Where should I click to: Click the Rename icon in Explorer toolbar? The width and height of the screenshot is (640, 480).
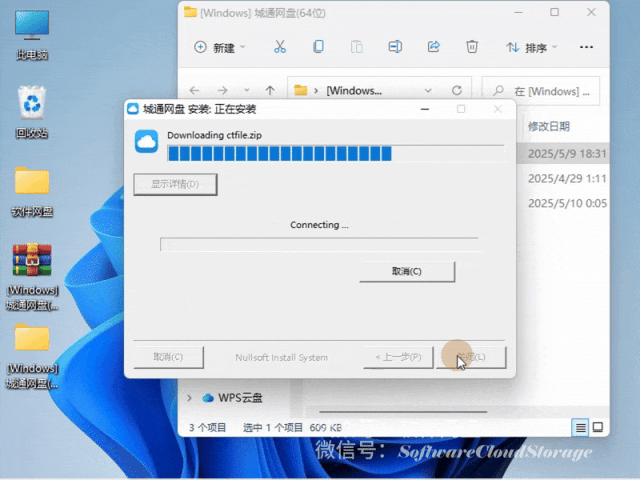click(x=395, y=47)
